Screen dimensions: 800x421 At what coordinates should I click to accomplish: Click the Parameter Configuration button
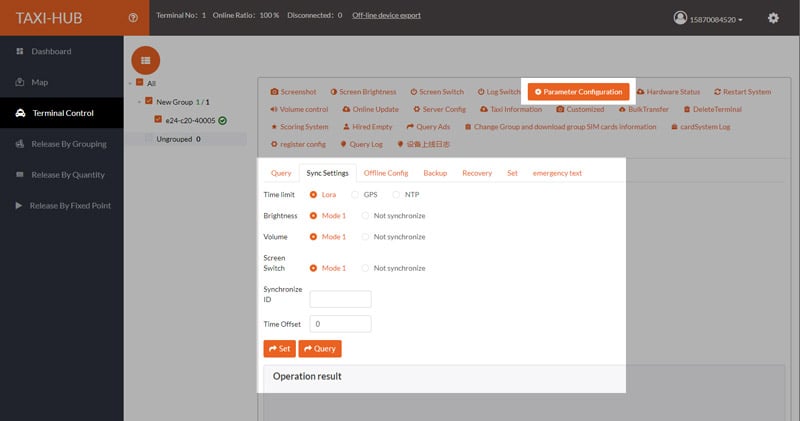tap(579, 92)
